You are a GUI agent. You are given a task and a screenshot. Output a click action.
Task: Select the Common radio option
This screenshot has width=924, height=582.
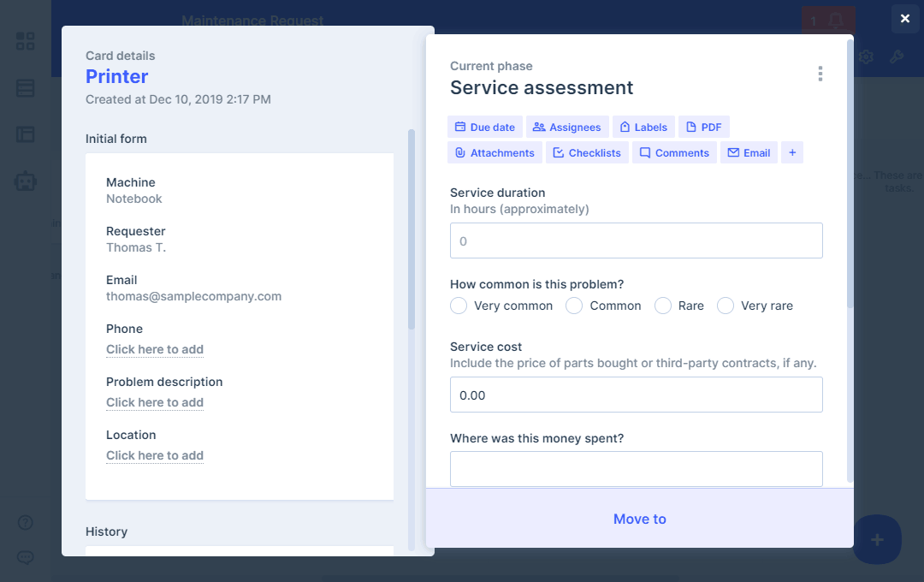[x=574, y=306]
